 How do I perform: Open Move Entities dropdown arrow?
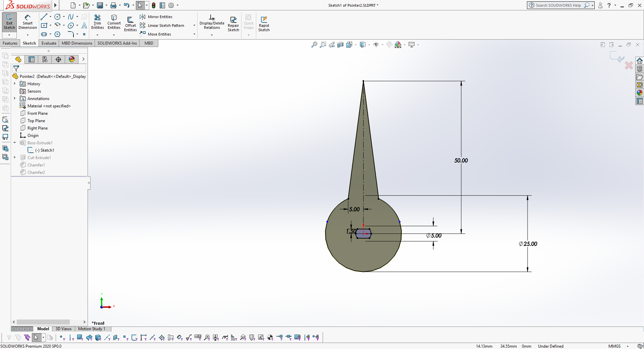[x=194, y=34]
